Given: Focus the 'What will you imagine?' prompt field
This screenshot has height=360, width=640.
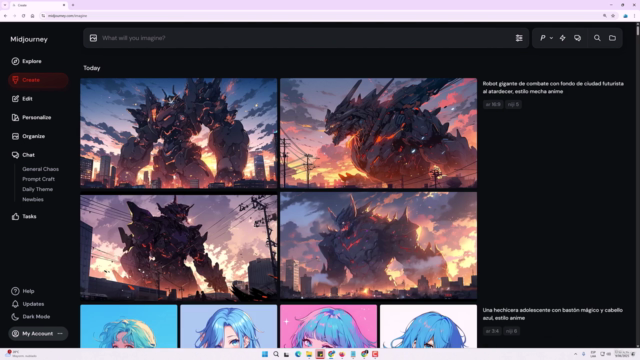Looking at the screenshot, I should 306,38.
